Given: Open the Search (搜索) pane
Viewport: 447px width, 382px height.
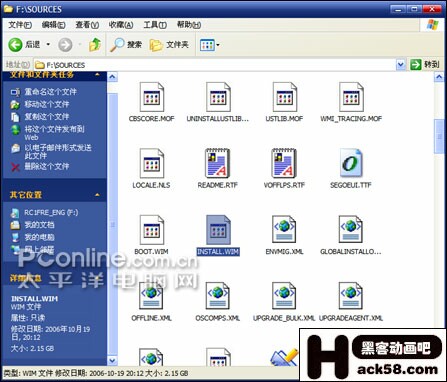Looking at the screenshot, I should click(x=126, y=45).
